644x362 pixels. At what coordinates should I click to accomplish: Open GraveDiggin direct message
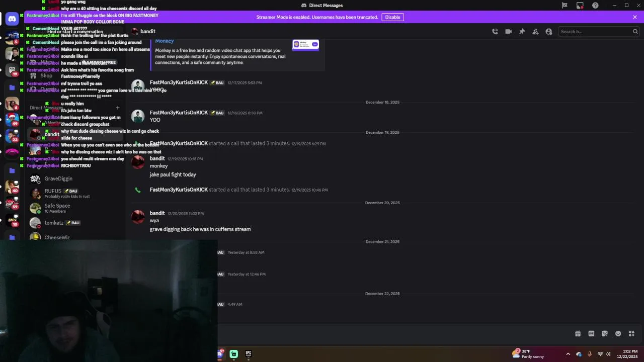(75, 178)
